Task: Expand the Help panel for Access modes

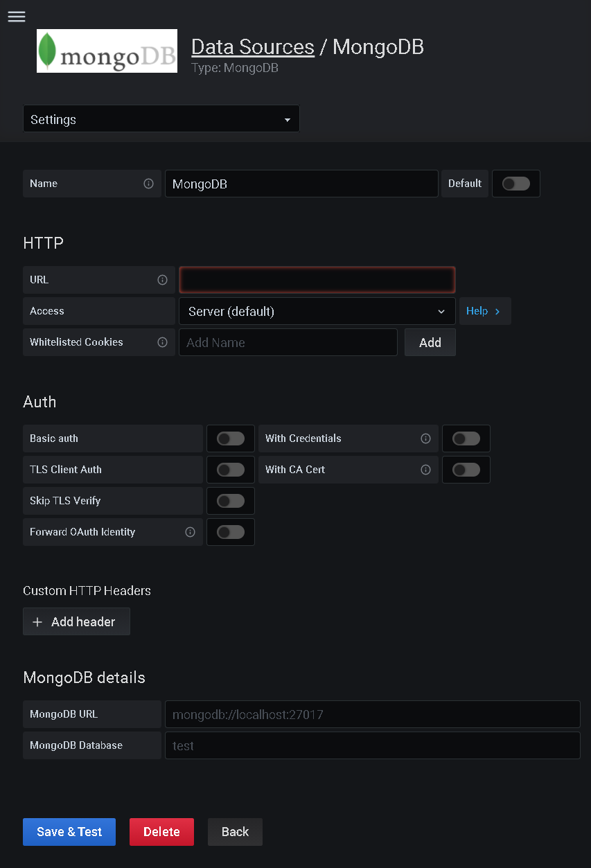Action: pos(484,311)
